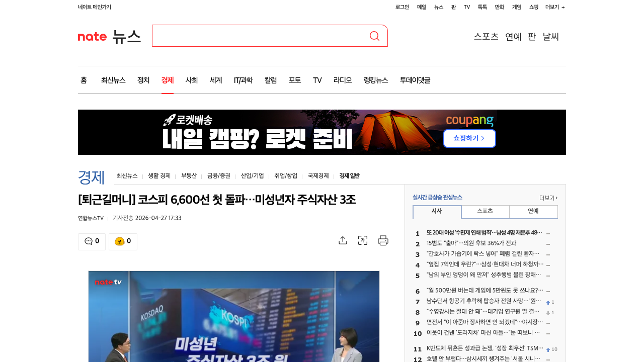The height and width of the screenshot is (362, 644).
Task: Switch to the 스포츠 trending tab
Action: pyautogui.click(x=485, y=212)
